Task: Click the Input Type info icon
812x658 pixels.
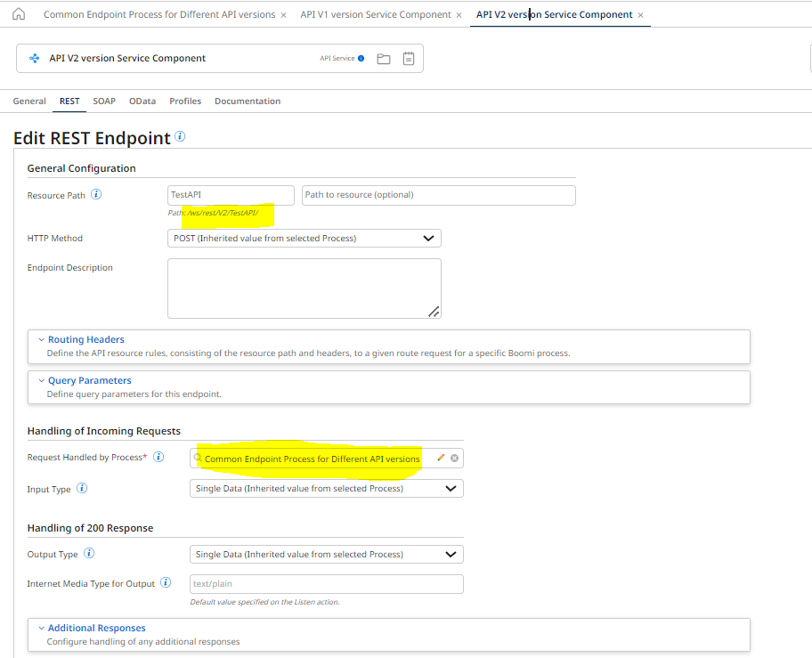Action: 81,488
